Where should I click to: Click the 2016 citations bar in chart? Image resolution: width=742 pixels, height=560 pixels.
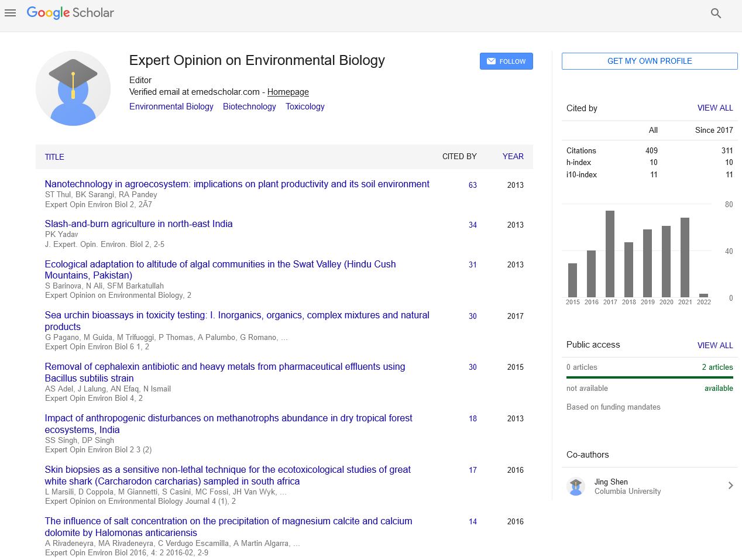(591, 274)
